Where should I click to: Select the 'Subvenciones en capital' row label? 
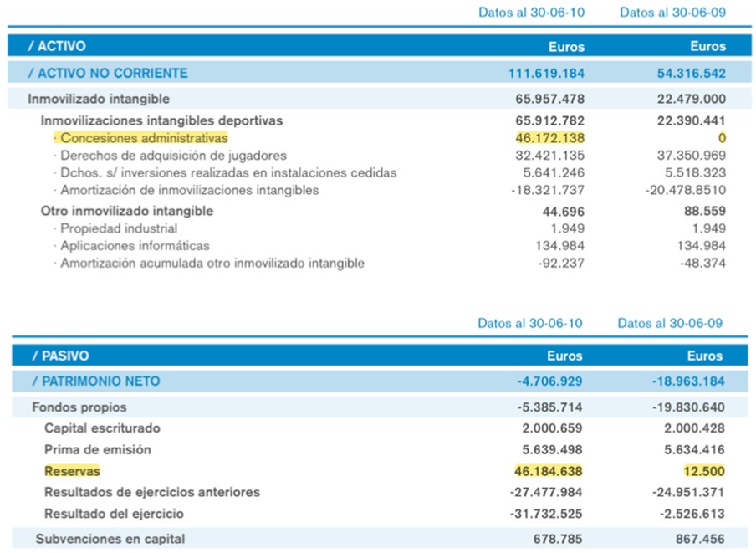coord(110,540)
